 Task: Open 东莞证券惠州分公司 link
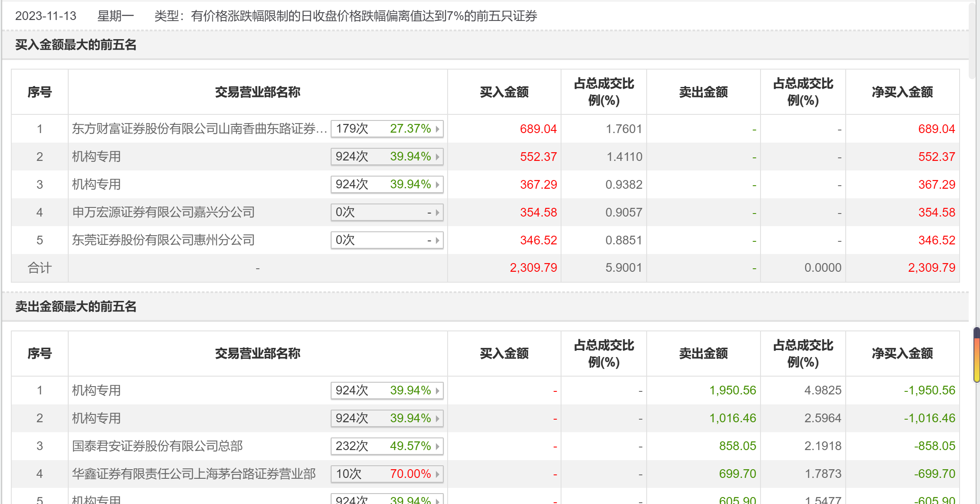tap(163, 240)
